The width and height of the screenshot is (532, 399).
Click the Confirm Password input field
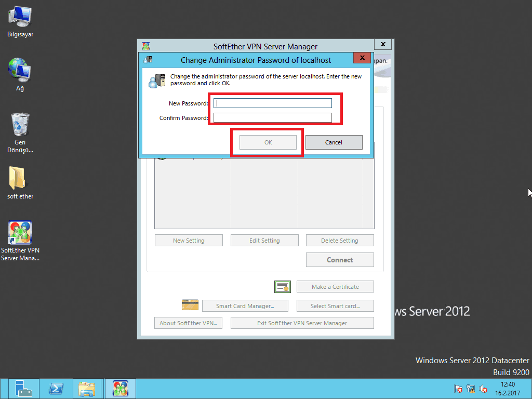pyautogui.click(x=272, y=118)
